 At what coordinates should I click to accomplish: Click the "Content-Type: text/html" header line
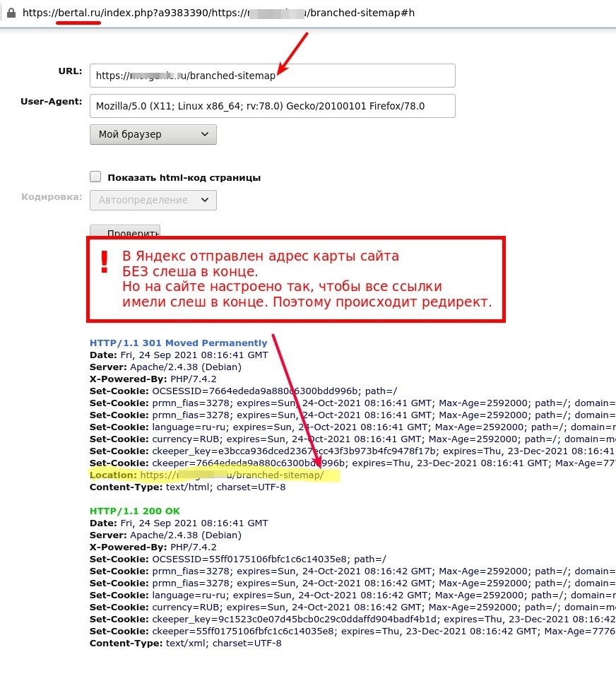[x=187, y=487]
